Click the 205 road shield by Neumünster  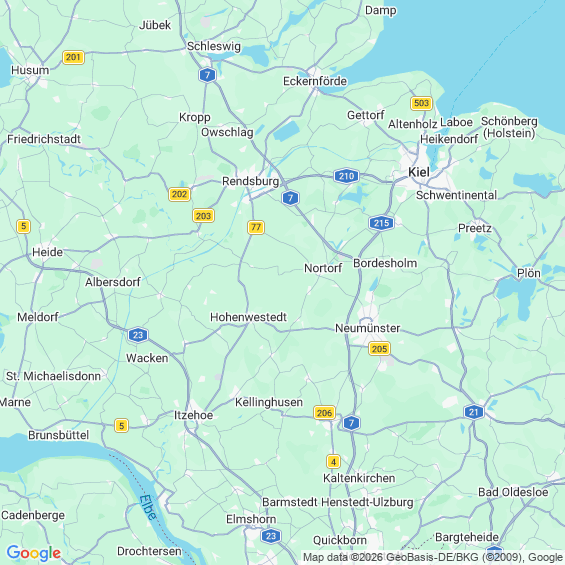[x=379, y=348]
